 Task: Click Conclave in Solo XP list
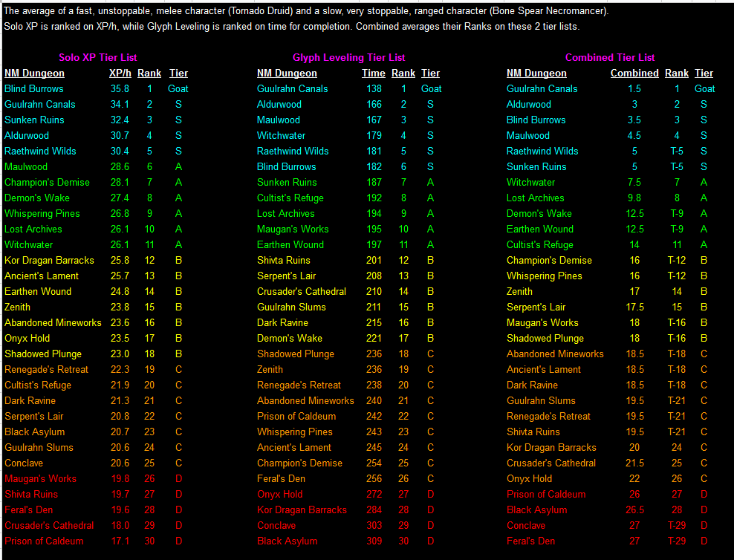pyautogui.click(x=24, y=463)
